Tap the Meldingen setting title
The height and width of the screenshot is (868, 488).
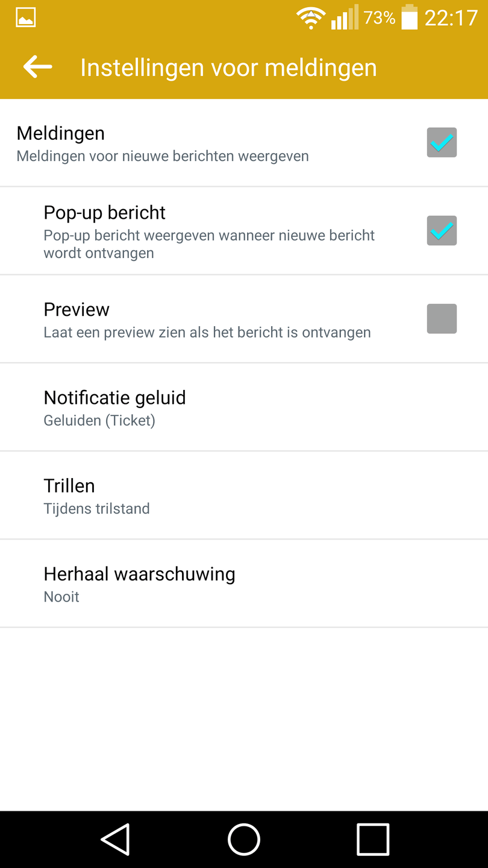coord(61,133)
